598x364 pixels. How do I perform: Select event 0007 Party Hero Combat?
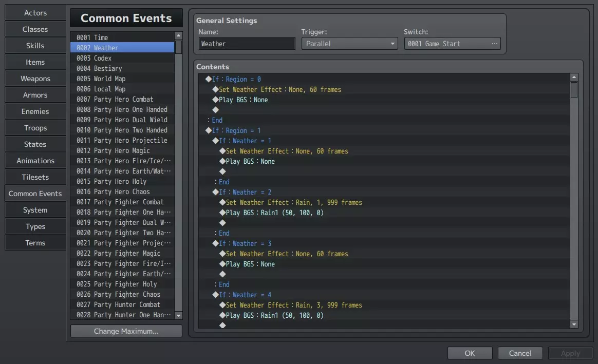click(x=122, y=99)
